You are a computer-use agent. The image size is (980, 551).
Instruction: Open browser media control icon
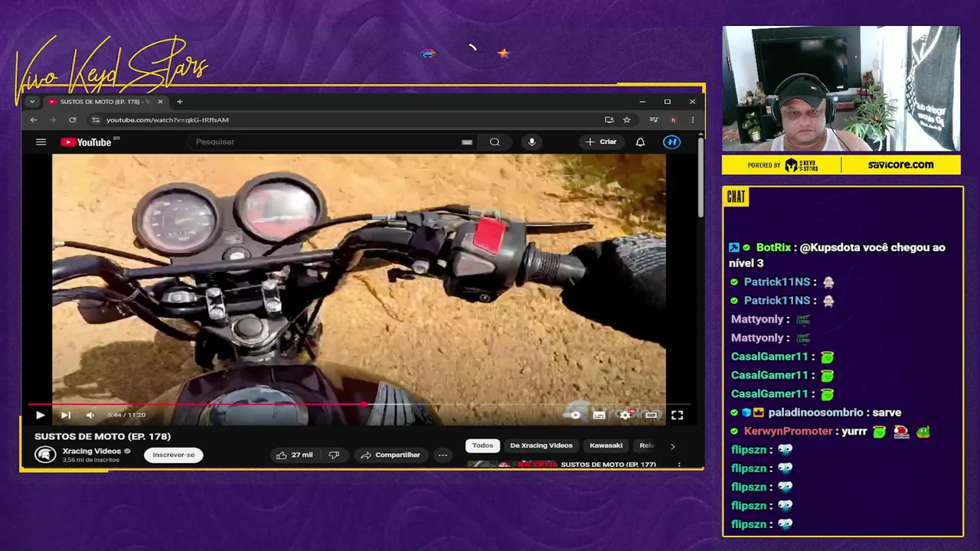(653, 120)
